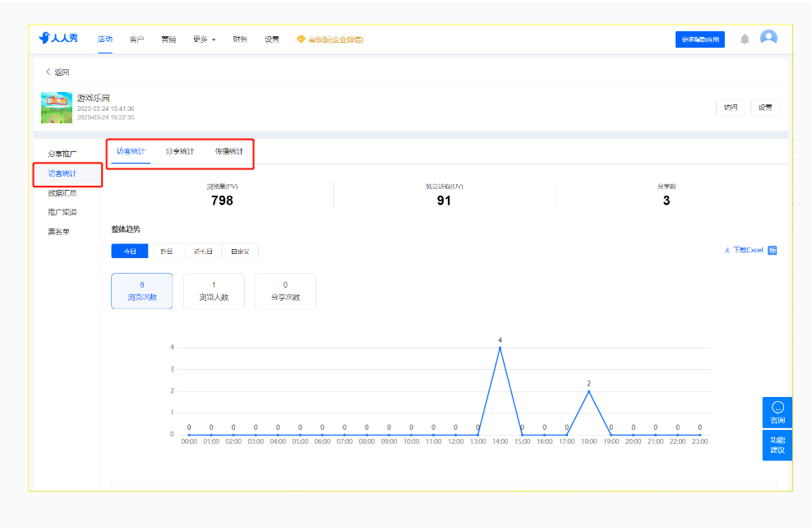The height and width of the screenshot is (531, 812).
Task: Switch the trend to 昨日
Action: (x=166, y=252)
